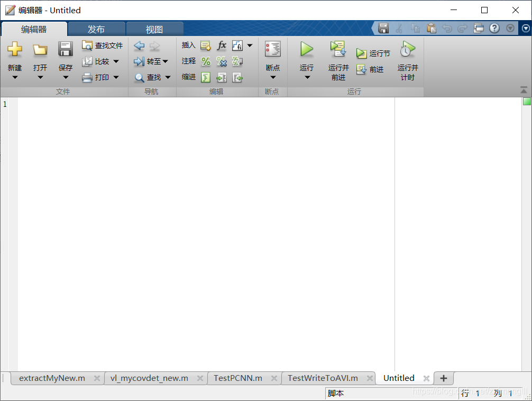Viewport: 532px width, 401px height.
Task: Click Run and Time (运行并计时) icon
Action: coord(408,49)
